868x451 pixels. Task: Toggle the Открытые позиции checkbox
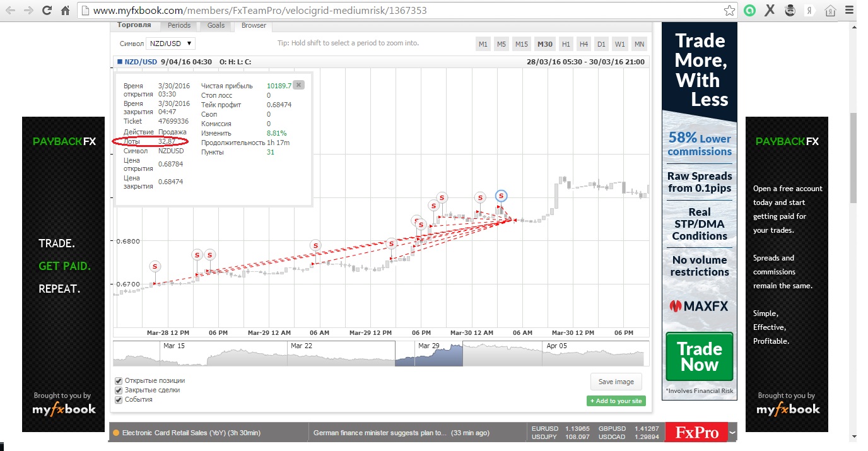(119, 380)
